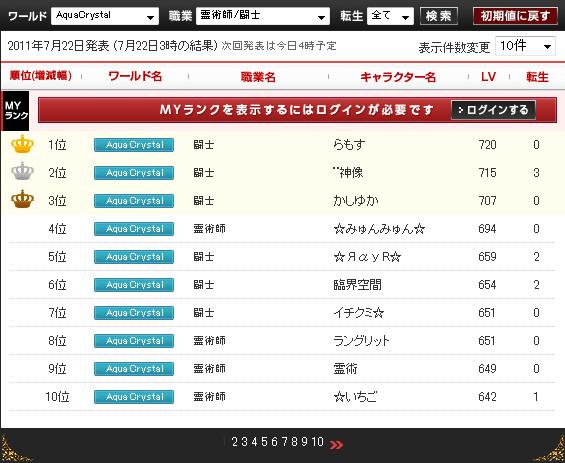Click the 検索 search button
The image size is (565, 463).
439,16
